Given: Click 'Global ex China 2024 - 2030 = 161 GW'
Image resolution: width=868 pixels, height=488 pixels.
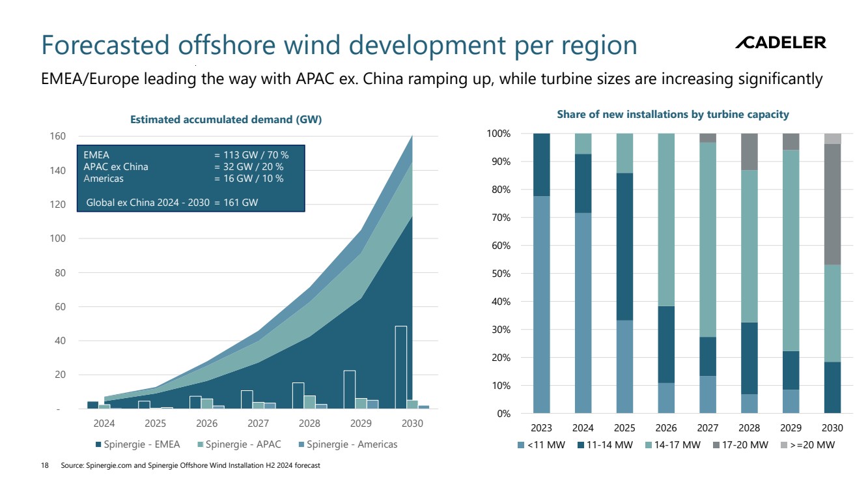Looking at the screenshot, I should (172, 203).
